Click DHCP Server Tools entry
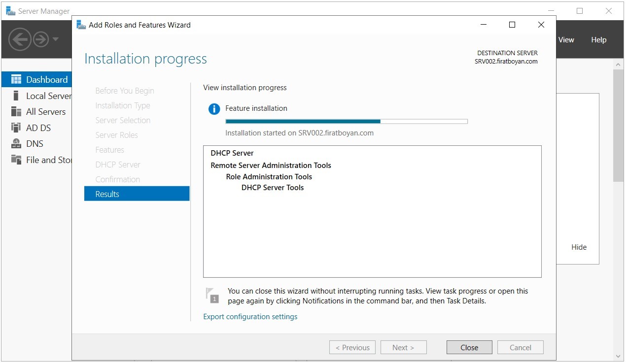This screenshot has width=626, height=364. 273,187
